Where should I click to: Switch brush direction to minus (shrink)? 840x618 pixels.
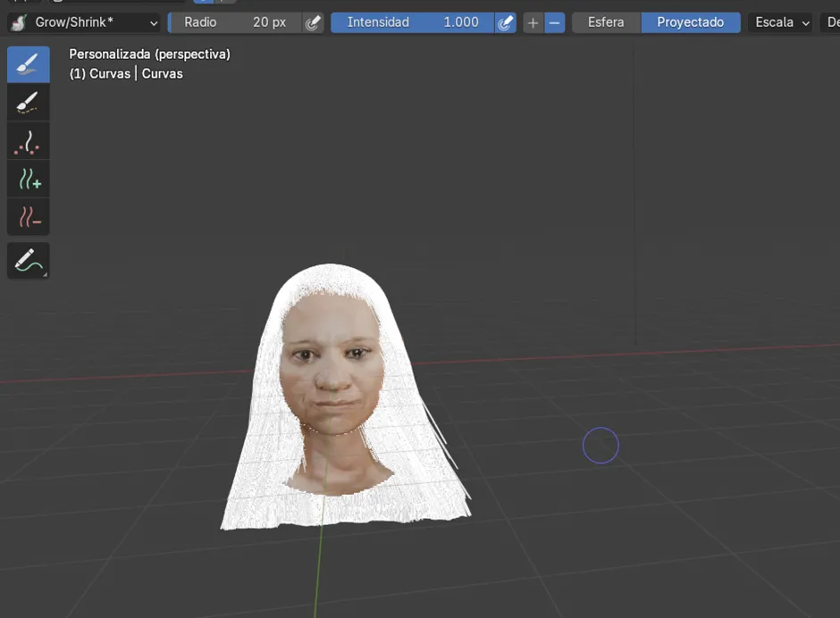(555, 22)
